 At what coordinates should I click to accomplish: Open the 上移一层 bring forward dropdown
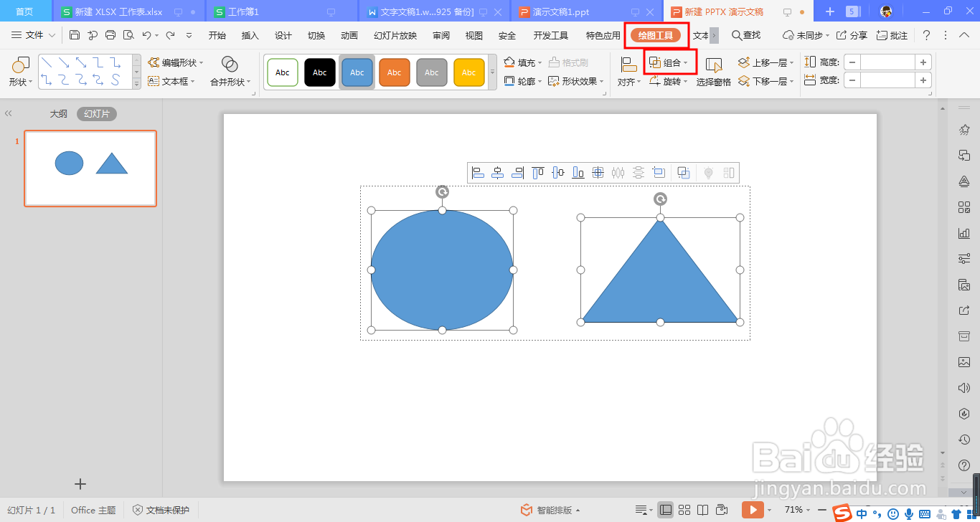[x=766, y=63]
